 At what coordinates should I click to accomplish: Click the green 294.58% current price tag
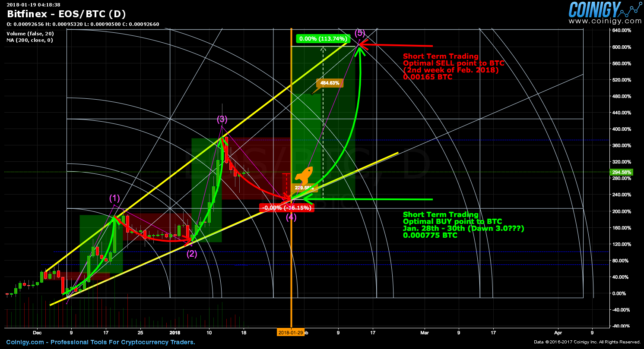(x=622, y=172)
